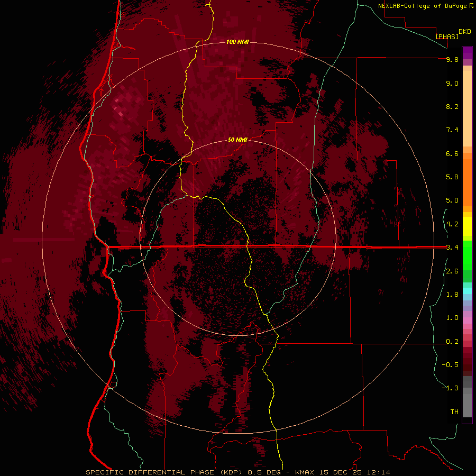Image resolution: width=476 pixels, height=476 pixels.
Task: Click the 2.6 value on the scale
Action: click(x=452, y=271)
